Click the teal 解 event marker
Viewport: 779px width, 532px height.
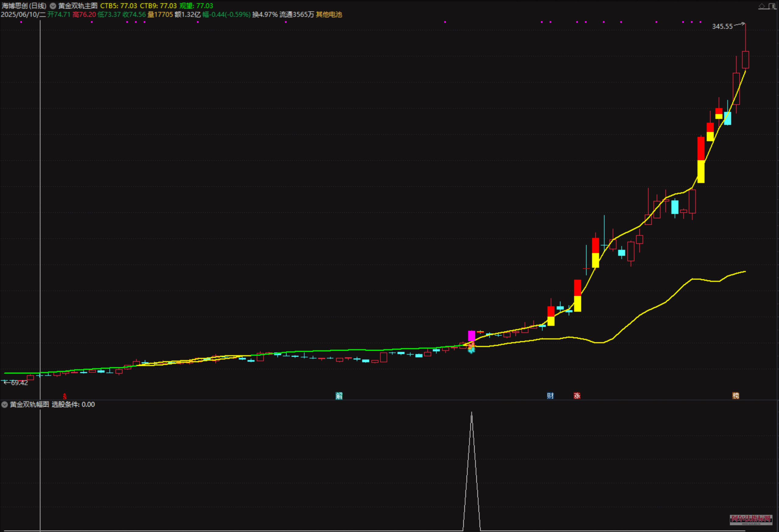339,396
